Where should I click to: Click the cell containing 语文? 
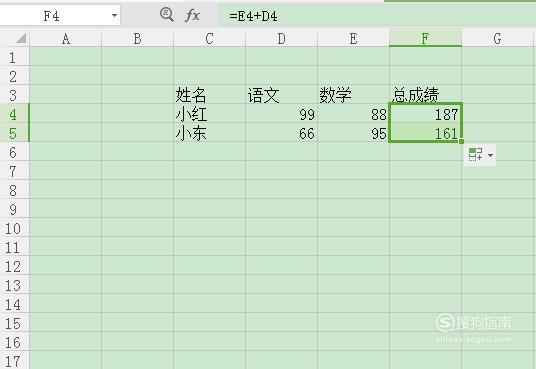tap(281, 95)
